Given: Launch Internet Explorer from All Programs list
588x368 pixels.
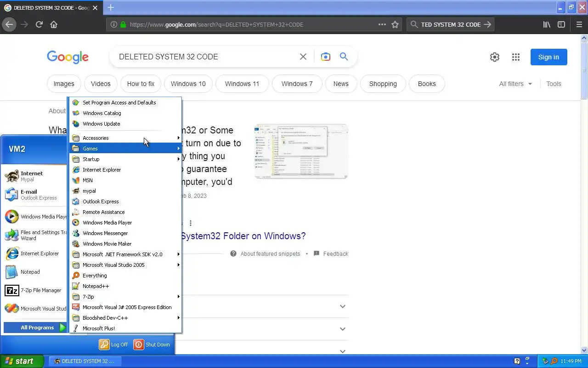Looking at the screenshot, I should pos(125,170).
